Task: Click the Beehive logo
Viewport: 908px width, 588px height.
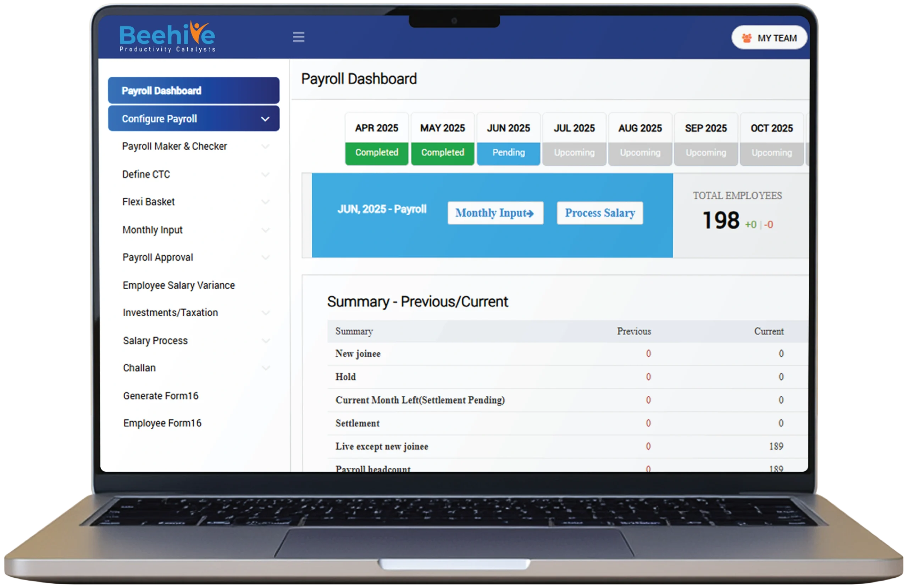Action: [167, 37]
